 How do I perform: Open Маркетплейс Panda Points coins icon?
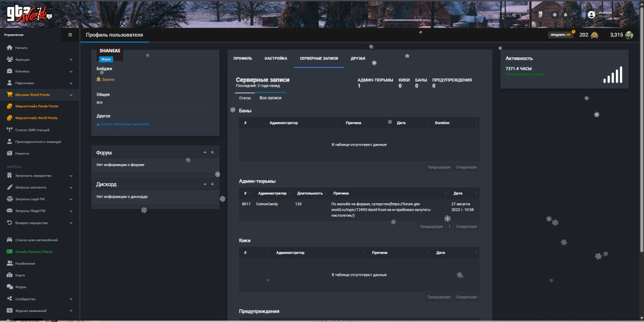10,106
